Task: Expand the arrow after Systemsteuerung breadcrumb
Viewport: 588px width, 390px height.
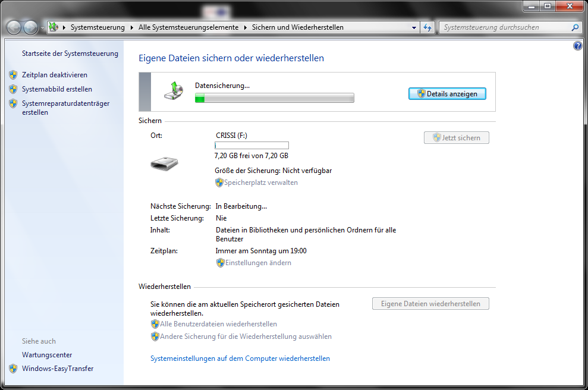Action: coord(131,27)
